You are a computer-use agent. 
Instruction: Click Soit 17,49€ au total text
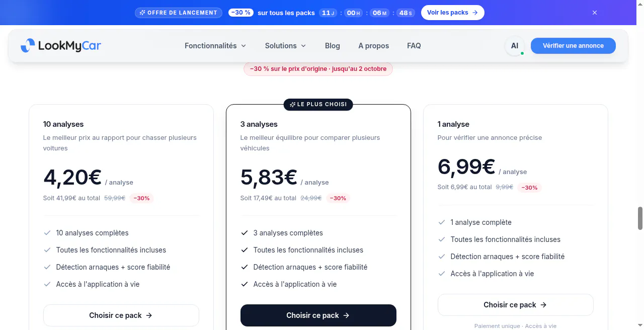[268, 198]
